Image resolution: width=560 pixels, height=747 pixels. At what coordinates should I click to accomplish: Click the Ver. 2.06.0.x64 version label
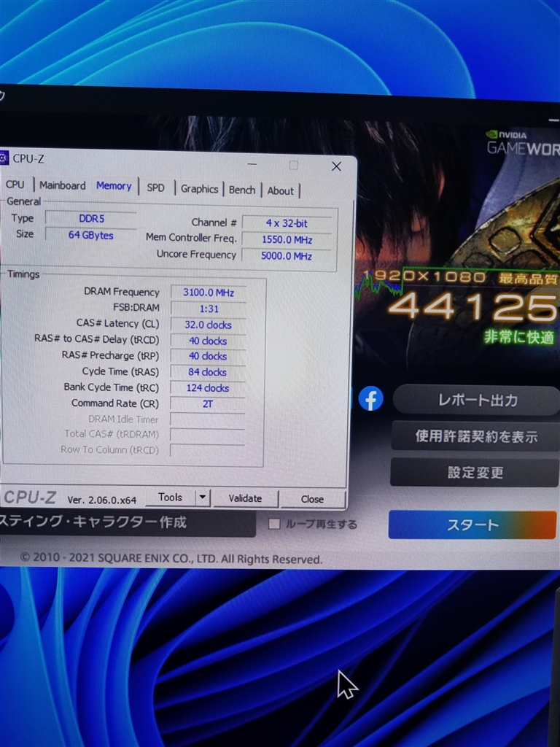point(101,500)
